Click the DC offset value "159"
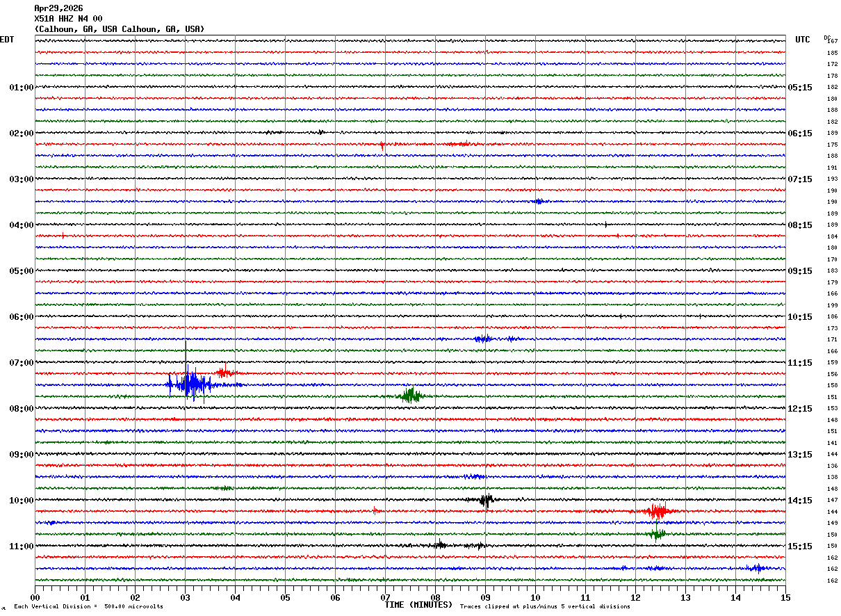 832,362
